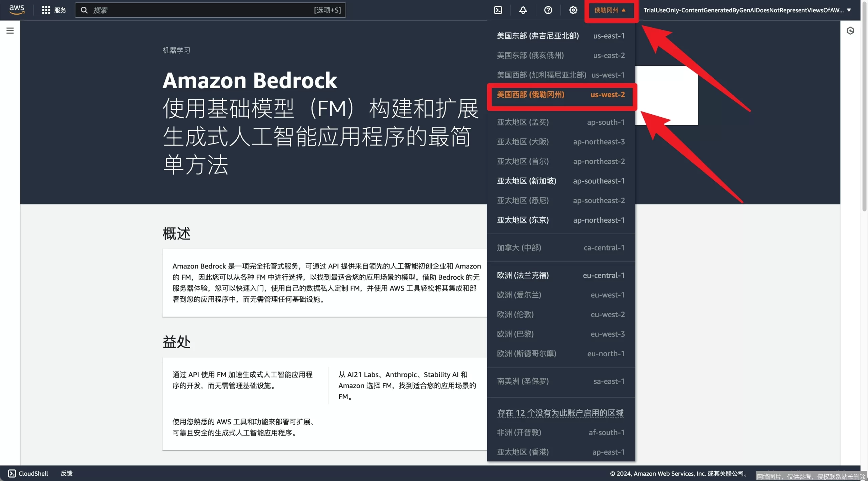
Task: Choose 亚太地区 (东京) ap-northeast-1
Action: 561,220
